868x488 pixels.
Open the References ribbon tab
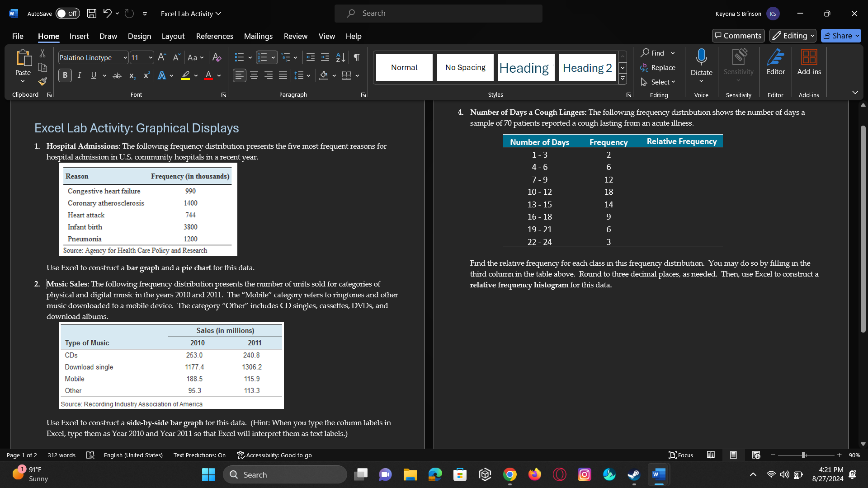(x=214, y=36)
